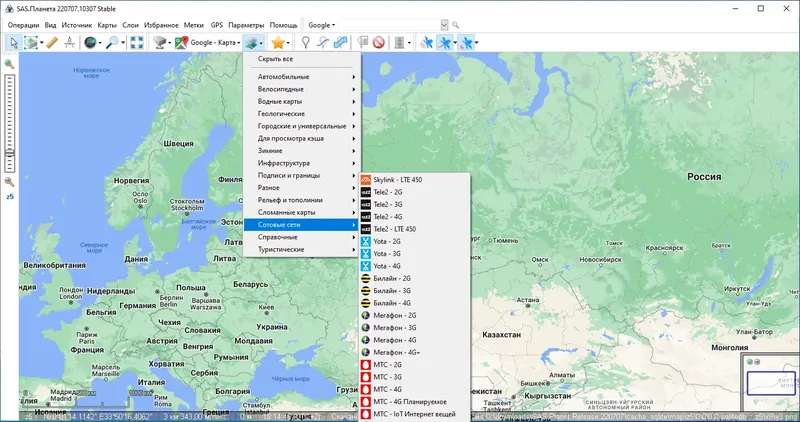Viewport: 800px width, 422px height.
Task: Expand the Туристические submenu
Action: tap(302, 250)
